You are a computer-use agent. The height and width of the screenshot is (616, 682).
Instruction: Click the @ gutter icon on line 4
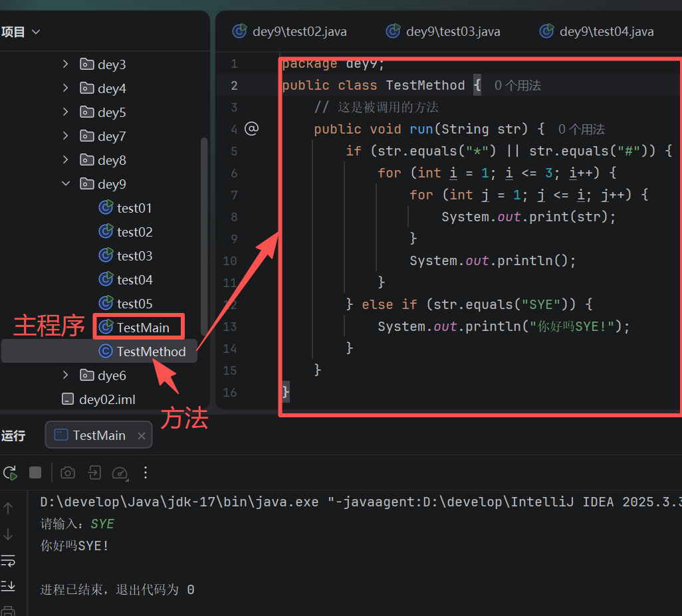251,129
